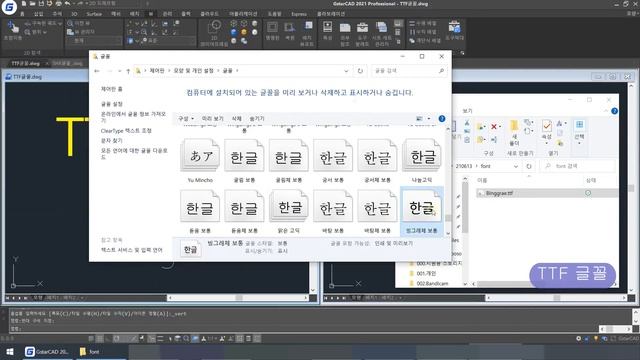Click the GstarCAD taskbar button
This screenshot has height=360, width=640.
pos(46,351)
